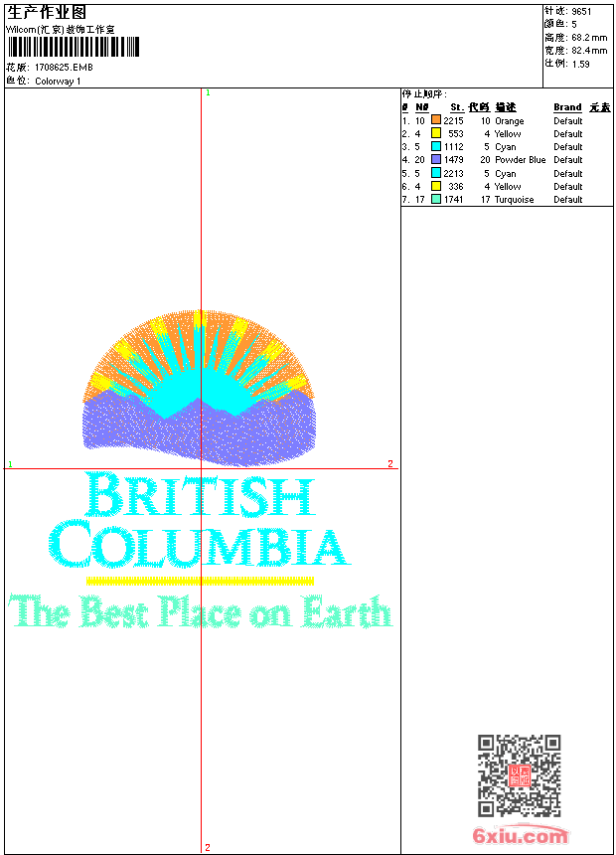The width and height of the screenshot is (616, 855).
Task: Click the QR code image
Action: 520,775
